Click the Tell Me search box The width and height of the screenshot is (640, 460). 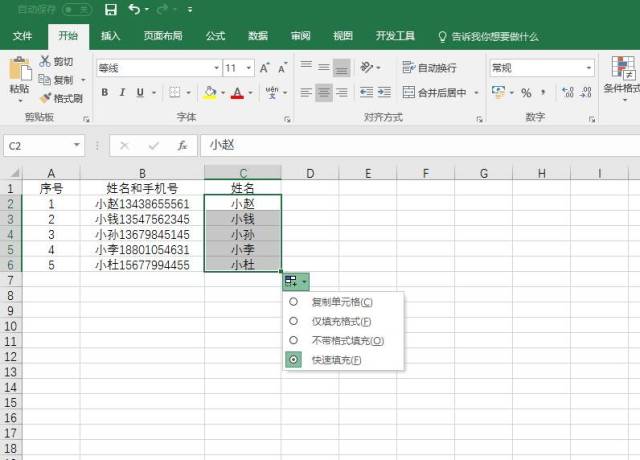click(x=488, y=37)
